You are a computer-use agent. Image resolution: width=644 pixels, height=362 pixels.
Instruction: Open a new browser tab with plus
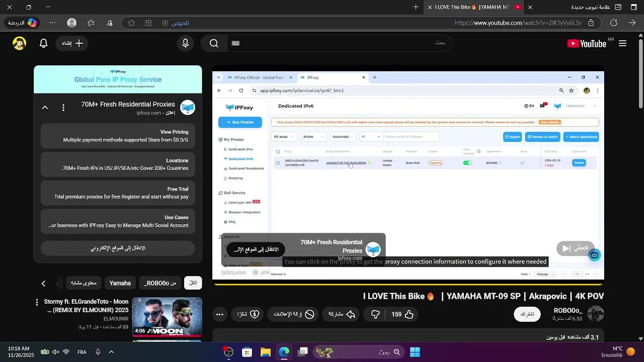coord(416,7)
